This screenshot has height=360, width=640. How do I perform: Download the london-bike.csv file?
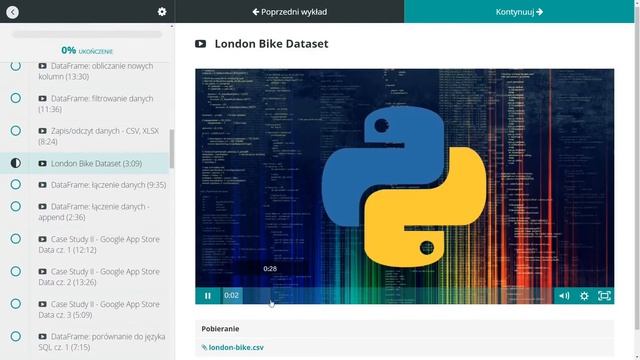(236, 347)
